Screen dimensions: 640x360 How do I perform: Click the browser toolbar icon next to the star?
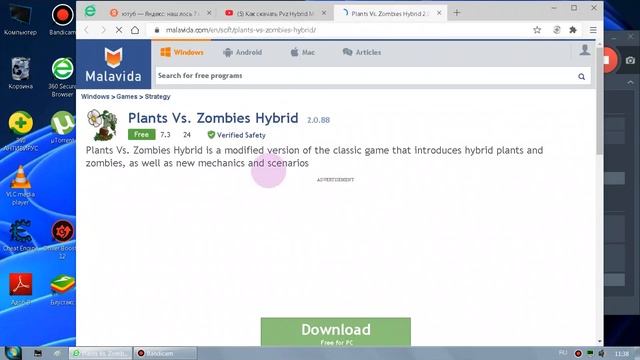click(556, 30)
